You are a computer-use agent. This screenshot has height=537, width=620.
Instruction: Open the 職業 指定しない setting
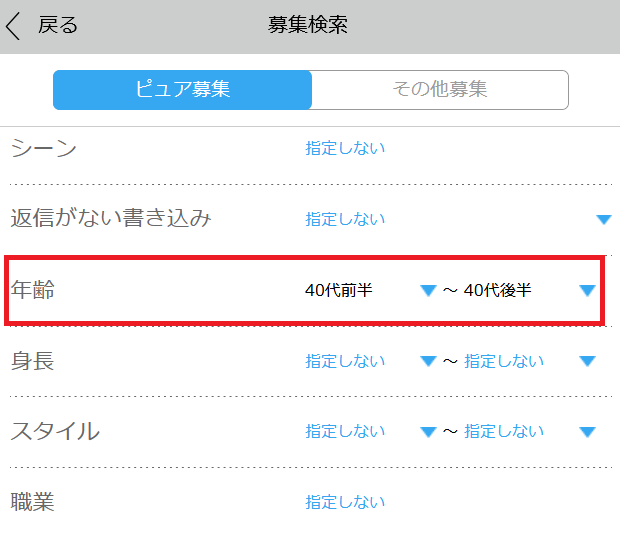click(x=345, y=502)
